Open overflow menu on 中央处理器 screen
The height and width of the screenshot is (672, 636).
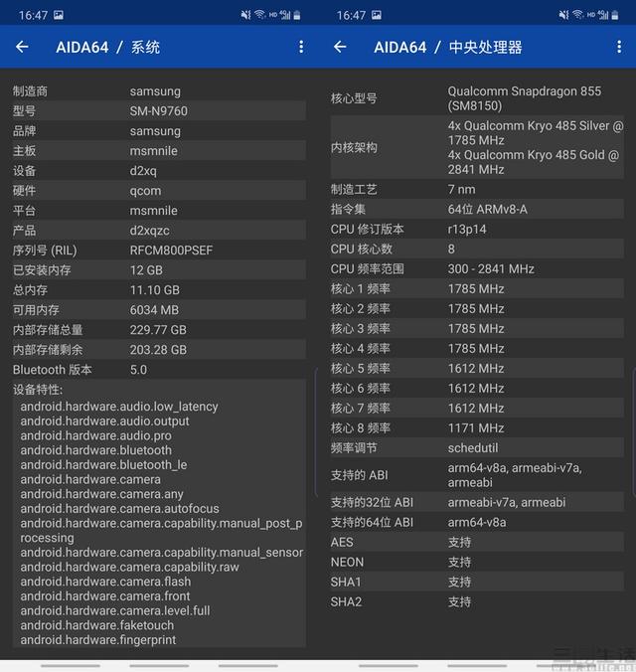click(x=619, y=47)
